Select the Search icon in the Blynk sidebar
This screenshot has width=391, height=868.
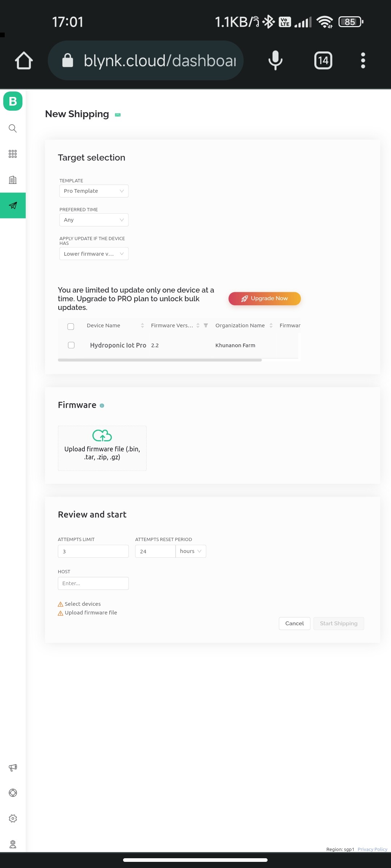point(13,128)
